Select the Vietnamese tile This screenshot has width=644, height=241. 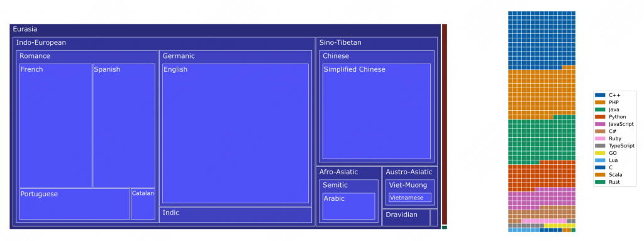410,198
